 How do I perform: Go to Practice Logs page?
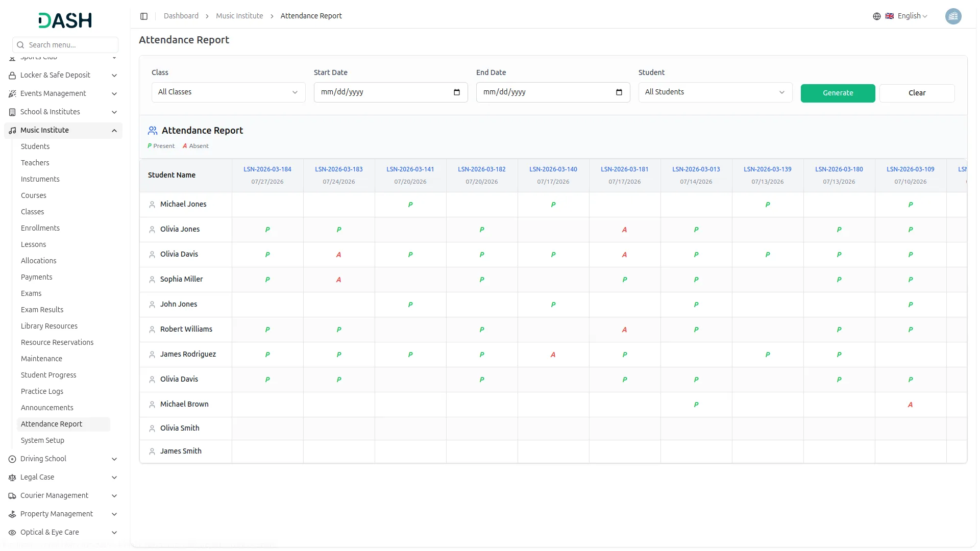pos(42,391)
